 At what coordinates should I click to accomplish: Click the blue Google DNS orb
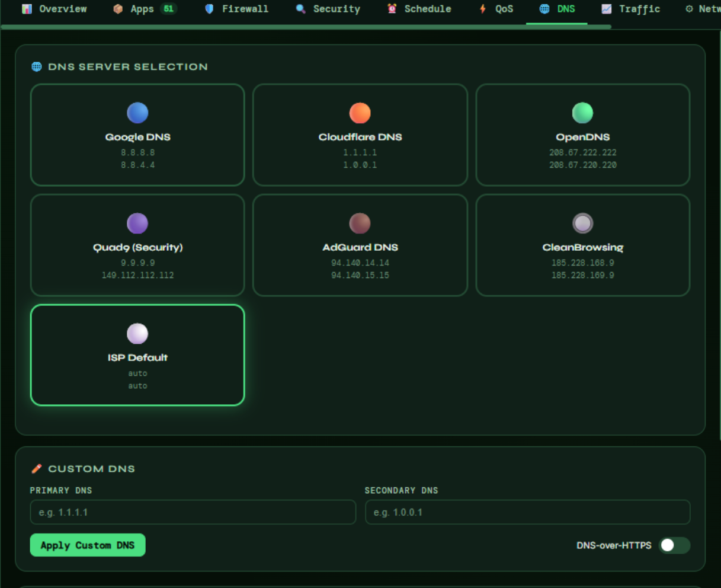click(137, 113)
